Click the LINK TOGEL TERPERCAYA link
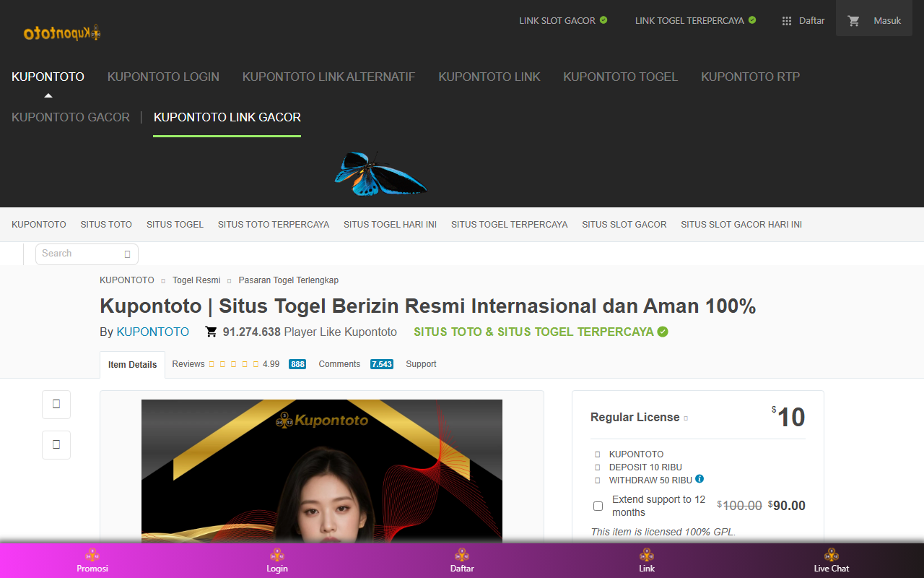The width and height of the screenshot is (924, 578). pos(689,21)
